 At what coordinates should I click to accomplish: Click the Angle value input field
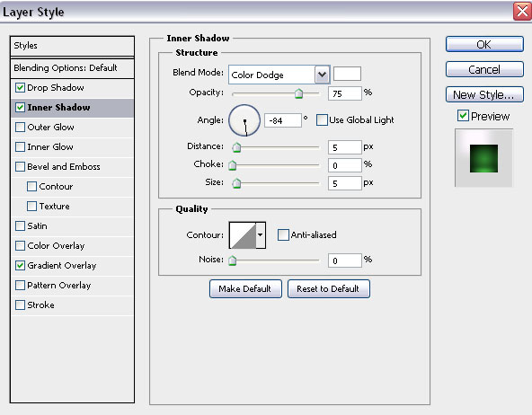pos(282,120)
